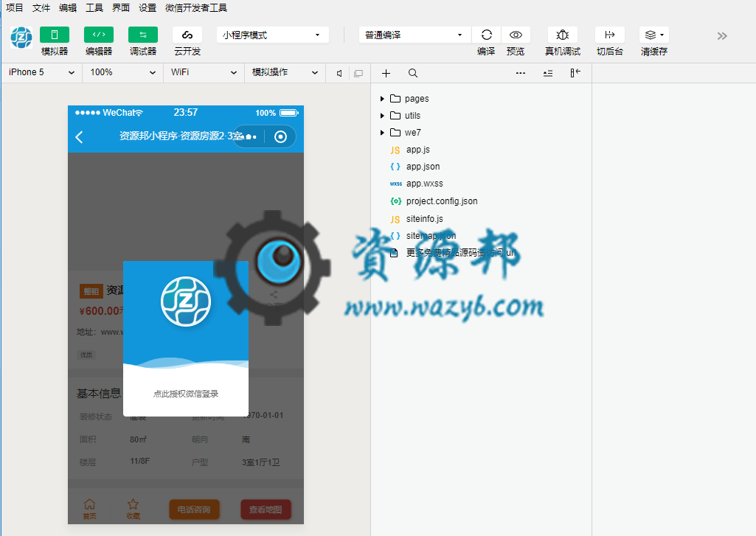Open the 清缓存 clear cache menu
The image size is (756, 536).
point(653,35)
